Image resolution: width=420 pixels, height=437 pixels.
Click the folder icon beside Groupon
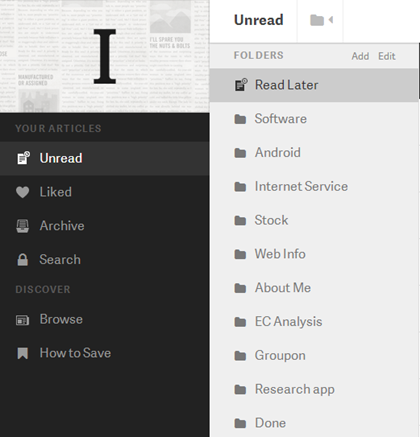(x=240, y=356)
